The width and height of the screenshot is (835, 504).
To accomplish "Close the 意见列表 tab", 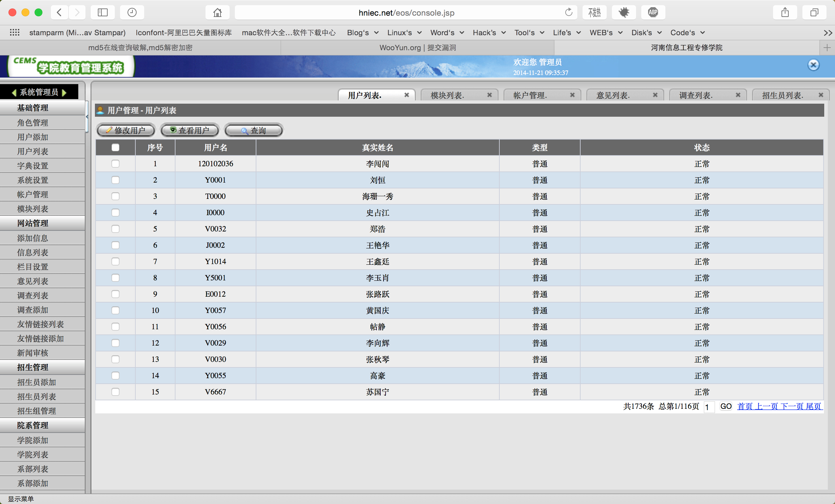I will pyautogui.click(x=655, y=95).
